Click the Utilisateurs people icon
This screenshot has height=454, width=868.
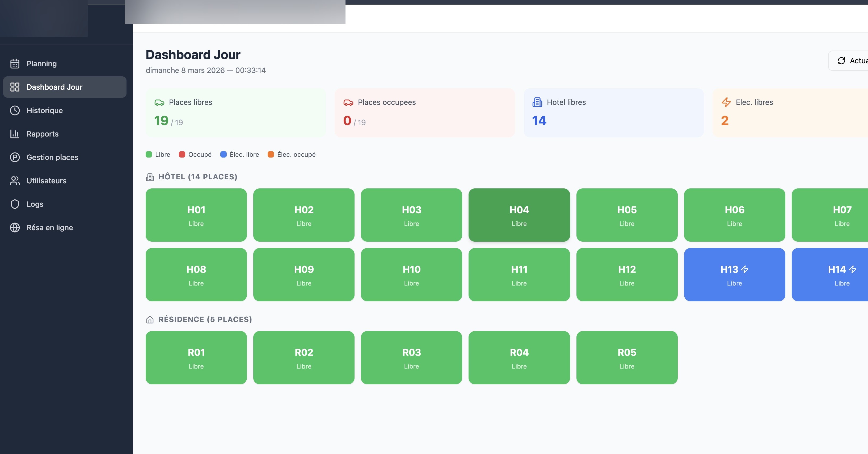15,180
